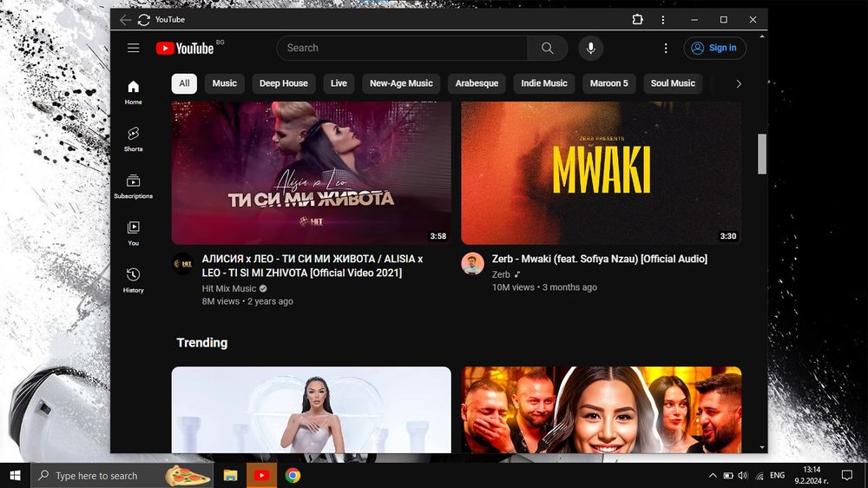This screenshot has height=488, width=868.
Task: Play the MWAKI video thumbnail
Action: [x=602, y=172]
